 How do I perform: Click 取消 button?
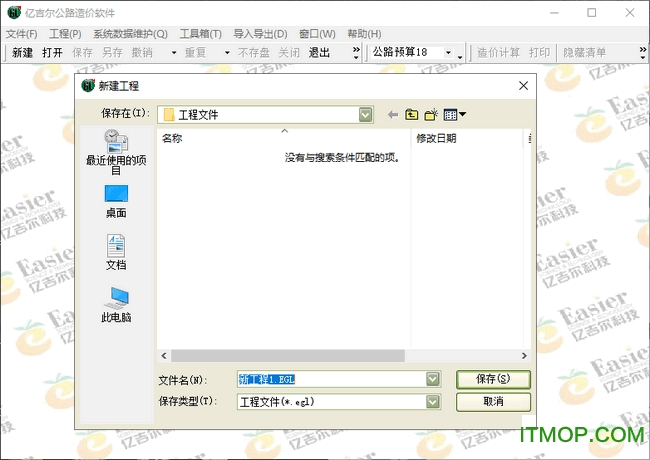(x=493, y=401)
